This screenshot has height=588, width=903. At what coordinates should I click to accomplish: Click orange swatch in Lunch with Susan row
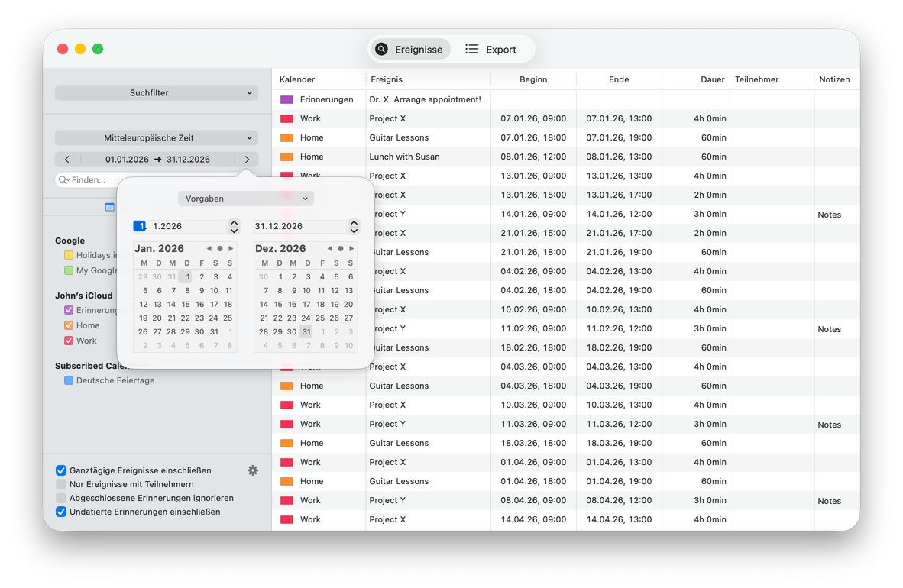(286, 157)
